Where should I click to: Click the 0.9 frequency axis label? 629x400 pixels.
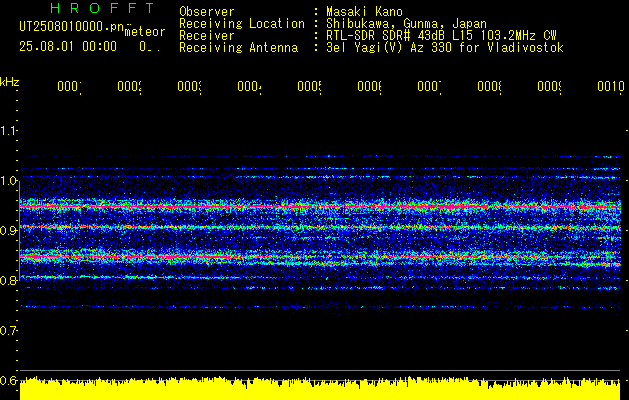[x=9, y=231]
